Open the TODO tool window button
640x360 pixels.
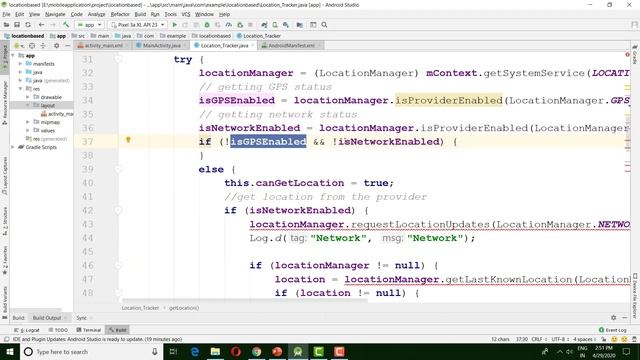[58, 330]
